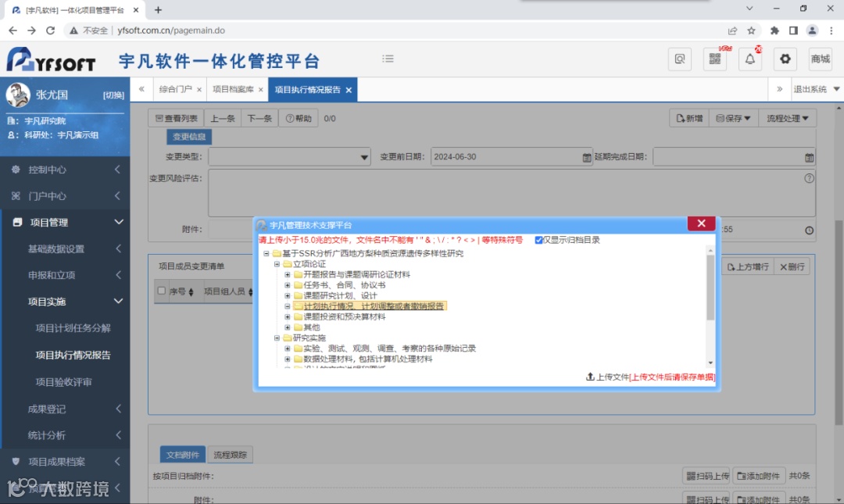This screenshot has width=844, height=504.
Task: Open the settings gear in the header
Action: tap(785, 59)
